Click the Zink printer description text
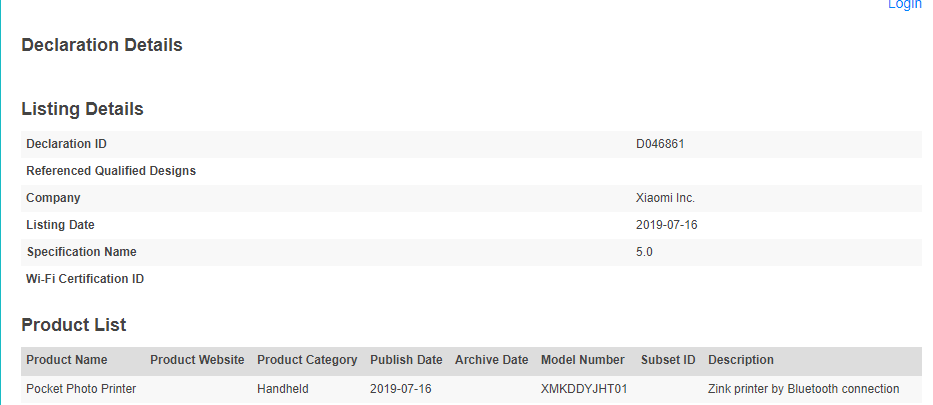Viewport: 933px width, 405px height. click(x=804, y=389)
